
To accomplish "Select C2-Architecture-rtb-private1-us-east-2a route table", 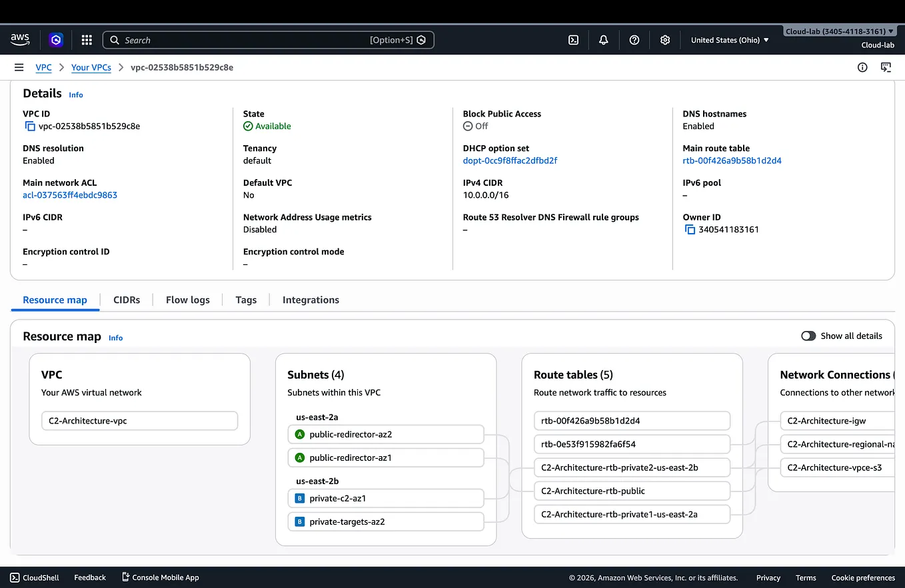I will coord(632,514).
